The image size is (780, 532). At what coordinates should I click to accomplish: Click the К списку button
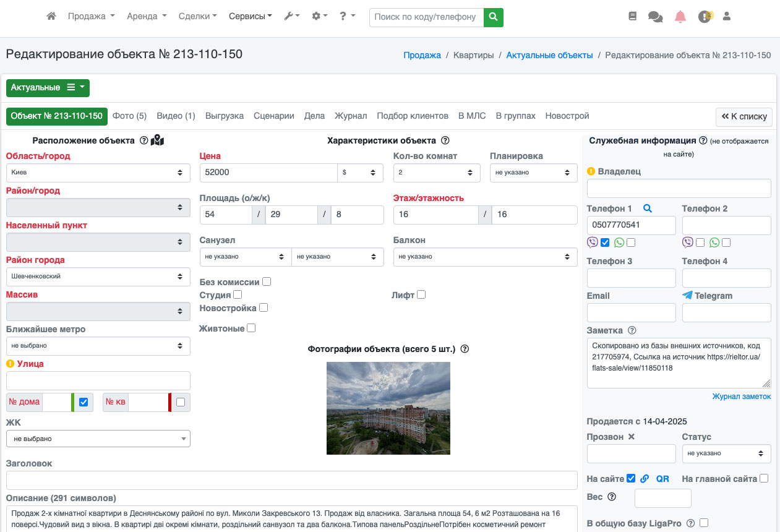pos(744,116)
